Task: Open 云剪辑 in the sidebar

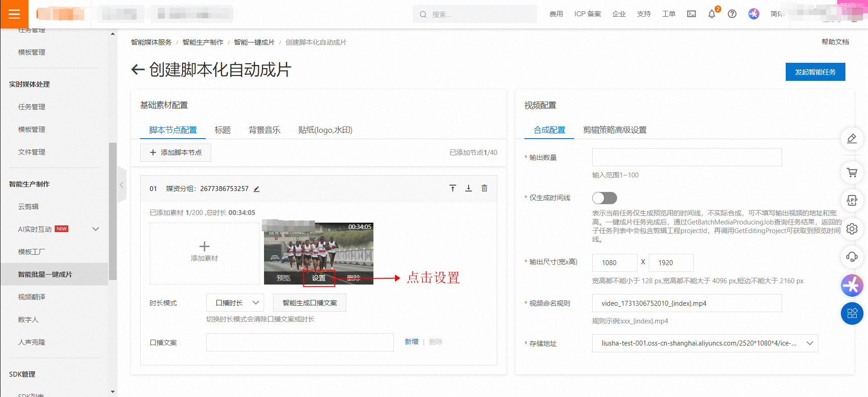Action: 28,207
